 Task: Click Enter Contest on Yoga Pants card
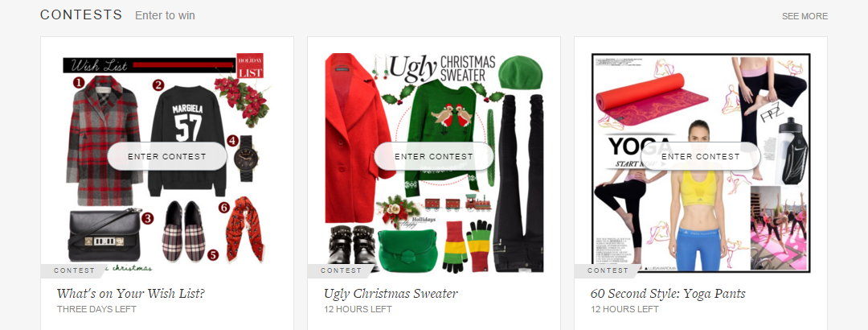pos(700,156)
